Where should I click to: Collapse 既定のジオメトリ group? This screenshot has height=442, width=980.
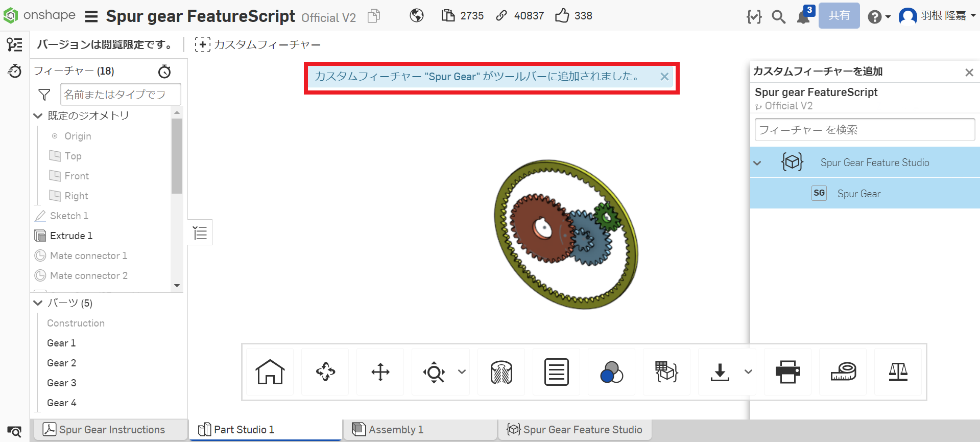38,116
